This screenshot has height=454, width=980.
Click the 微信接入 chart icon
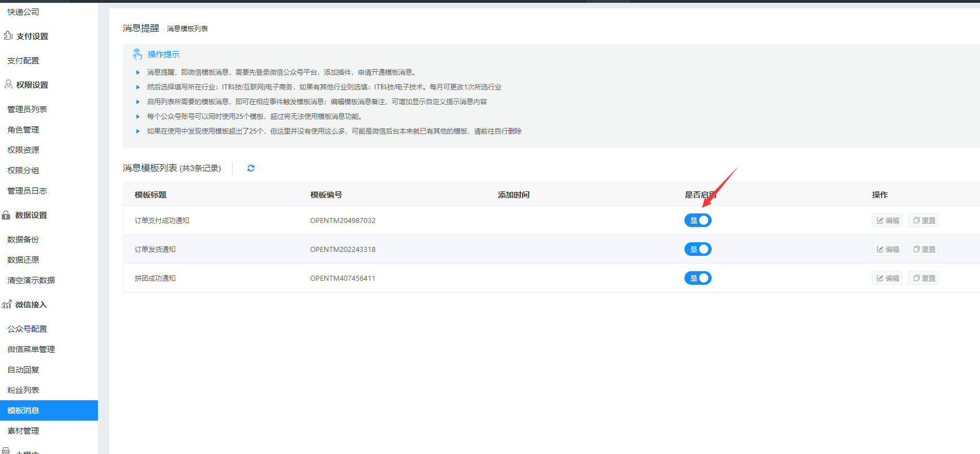(7, 305)
